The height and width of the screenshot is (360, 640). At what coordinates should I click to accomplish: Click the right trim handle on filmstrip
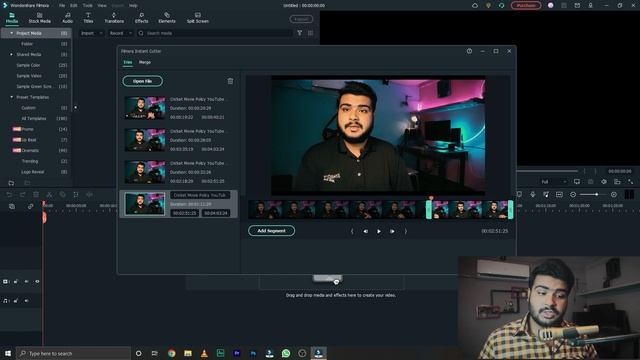(510, 209)
